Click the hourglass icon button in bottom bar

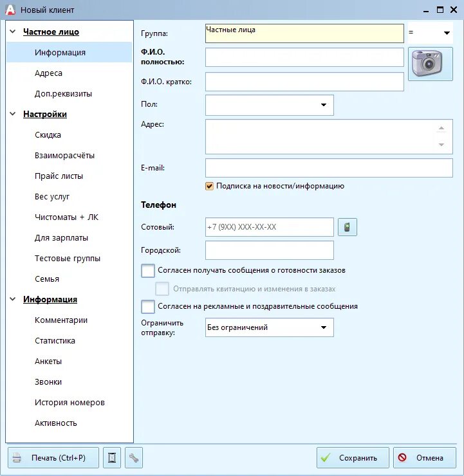tap(112, 457)
